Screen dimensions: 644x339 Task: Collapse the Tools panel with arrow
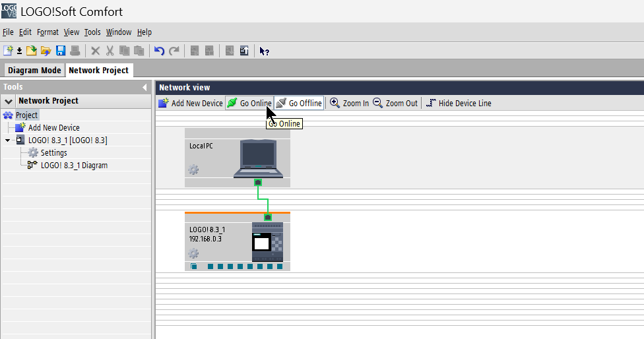point(145,87)
